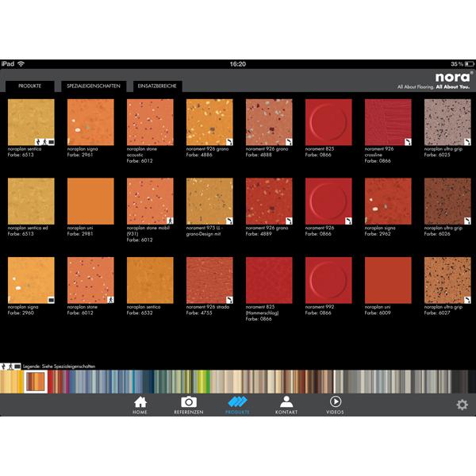Jump to green section of color strip
Viewport: 476px width, 476px height.
[x=182, y=382]
